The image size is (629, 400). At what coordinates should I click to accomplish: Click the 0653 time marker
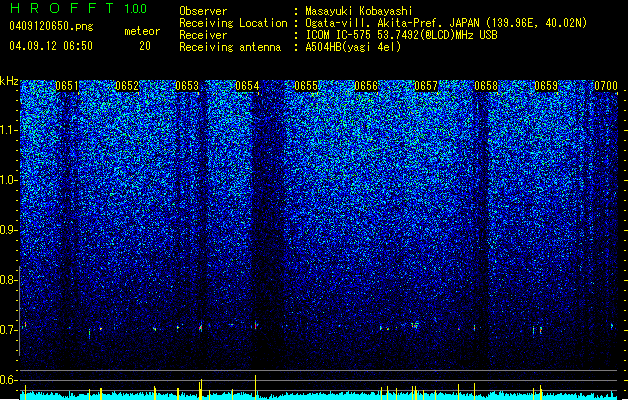click(x=187, y=86)
